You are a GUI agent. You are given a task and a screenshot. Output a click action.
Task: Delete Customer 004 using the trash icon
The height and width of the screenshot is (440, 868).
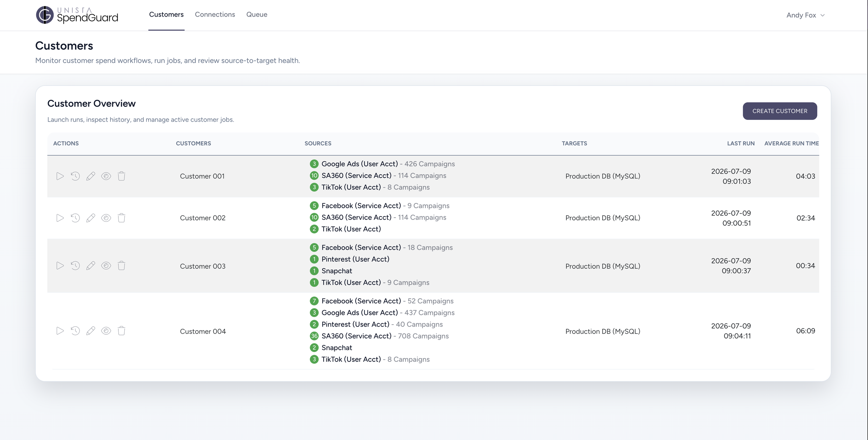click(x=121, y=331)
